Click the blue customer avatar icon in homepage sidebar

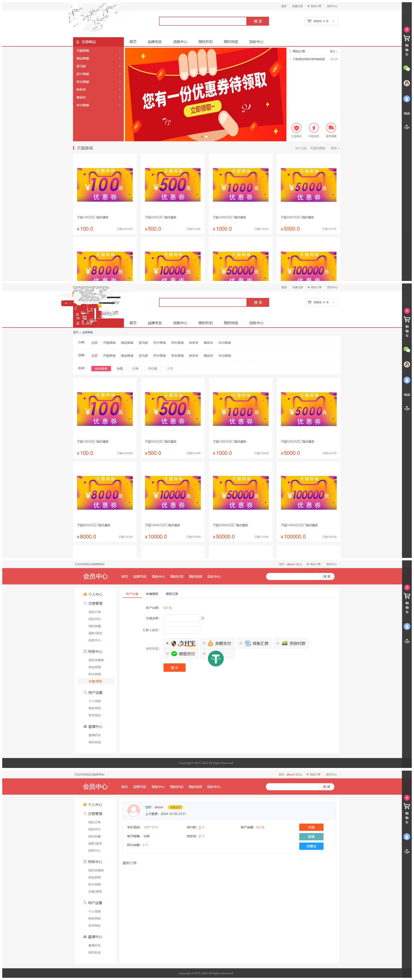[406, 99]
